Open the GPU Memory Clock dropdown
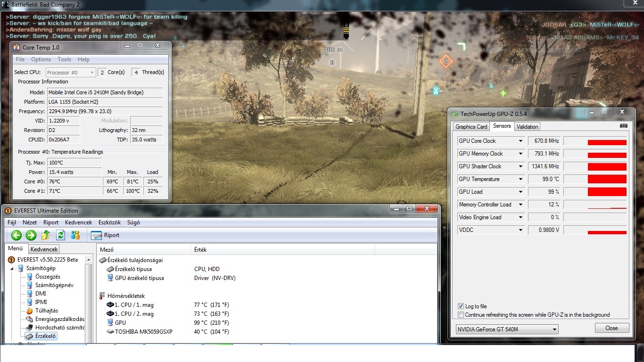The height and width of the screenshot is (362, 644). click(x=520, y=154)
